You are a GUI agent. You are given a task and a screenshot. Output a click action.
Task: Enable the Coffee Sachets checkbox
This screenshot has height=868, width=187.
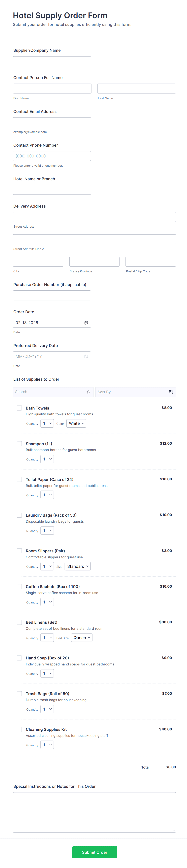(20, 586)
